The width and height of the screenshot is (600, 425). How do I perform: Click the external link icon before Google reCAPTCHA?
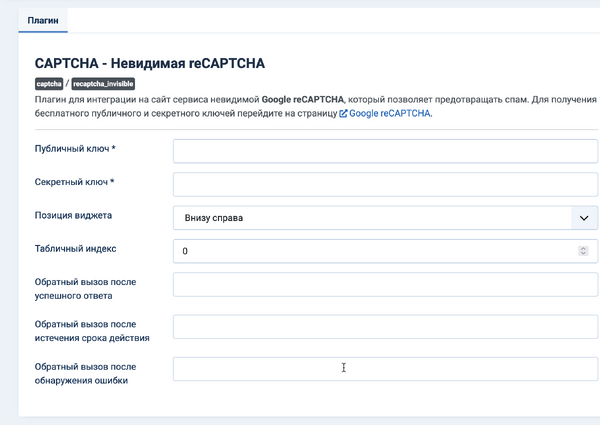(343, 113)
